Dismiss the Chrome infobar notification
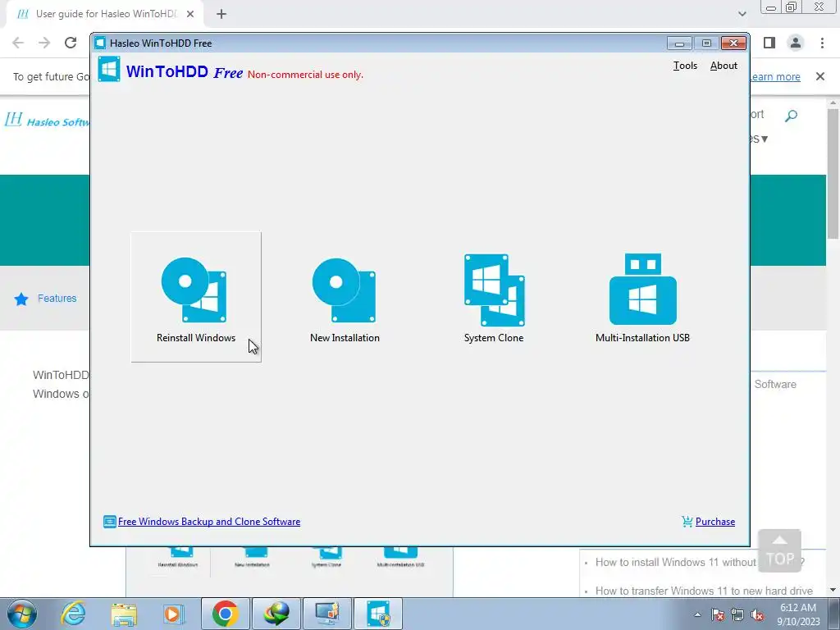Viewport: 840px width, 630px height. [820, 76]
